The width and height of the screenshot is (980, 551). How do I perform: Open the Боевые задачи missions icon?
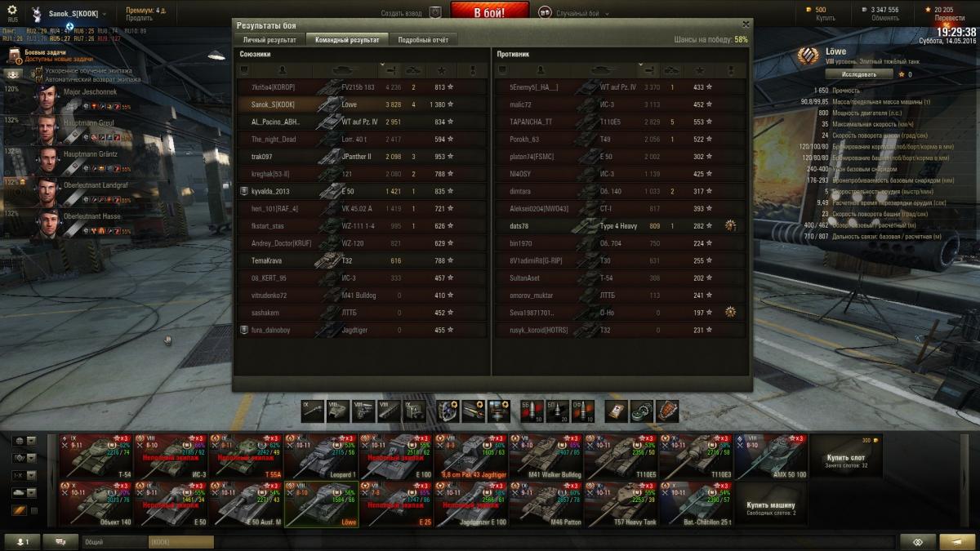15,56
